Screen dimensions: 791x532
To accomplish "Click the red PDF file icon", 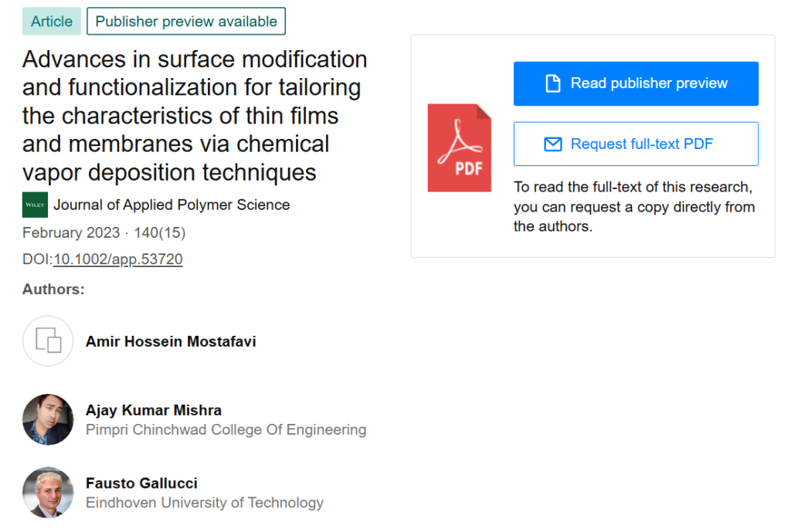I will (x=460, y=147).
